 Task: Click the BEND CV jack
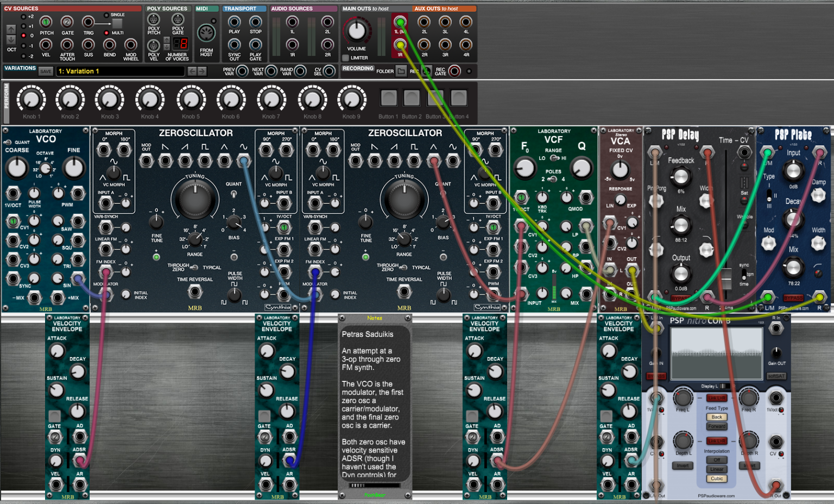[x=110, y=44]
